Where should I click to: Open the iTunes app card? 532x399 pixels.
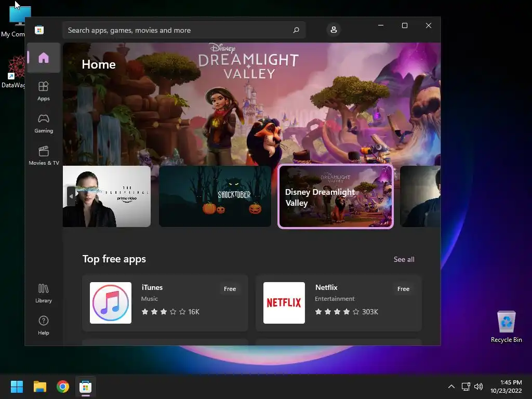165,303
